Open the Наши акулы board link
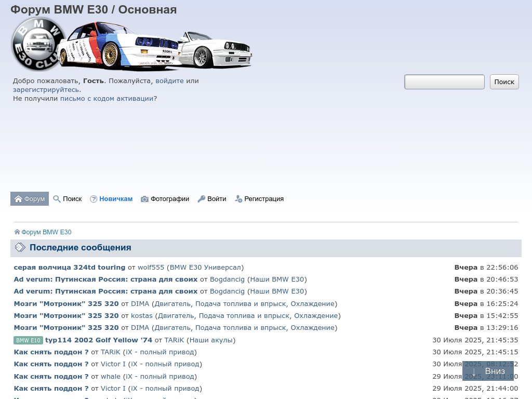 coord(211,340)
